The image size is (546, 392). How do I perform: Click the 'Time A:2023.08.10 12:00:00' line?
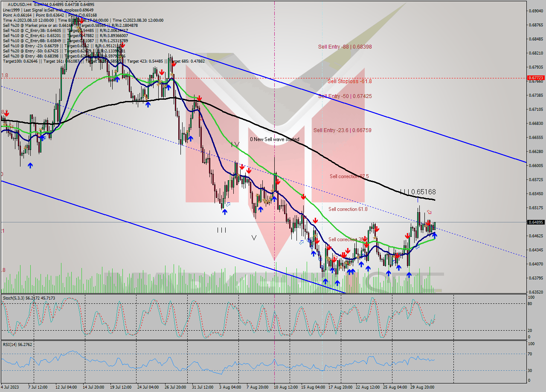[x=29, y=20]
